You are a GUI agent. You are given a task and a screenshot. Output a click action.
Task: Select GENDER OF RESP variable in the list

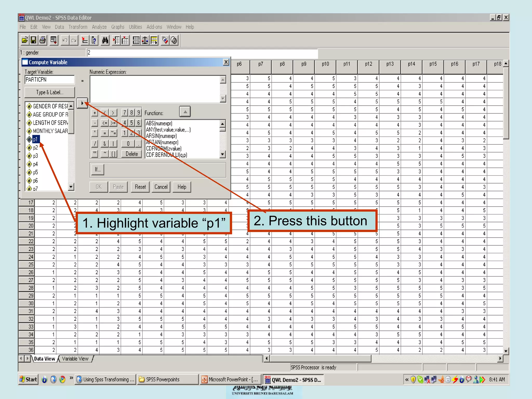[48, 106]
